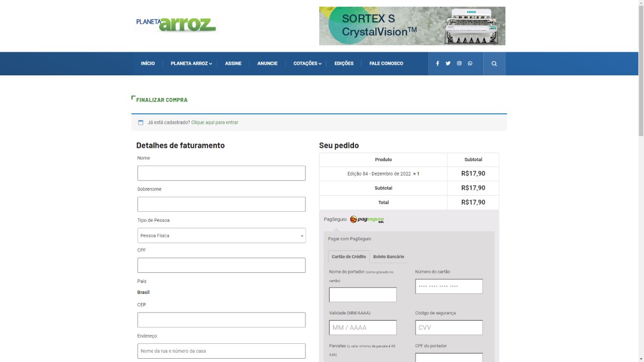
Task: Click the PagSeguro logo
Action: pyautogui.click(x=367, y=220)
